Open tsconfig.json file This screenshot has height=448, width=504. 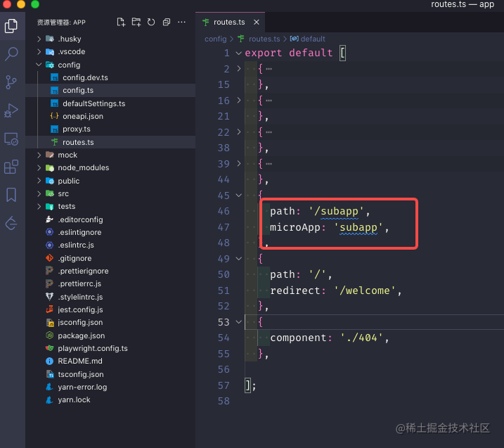[x=110, y=374]
